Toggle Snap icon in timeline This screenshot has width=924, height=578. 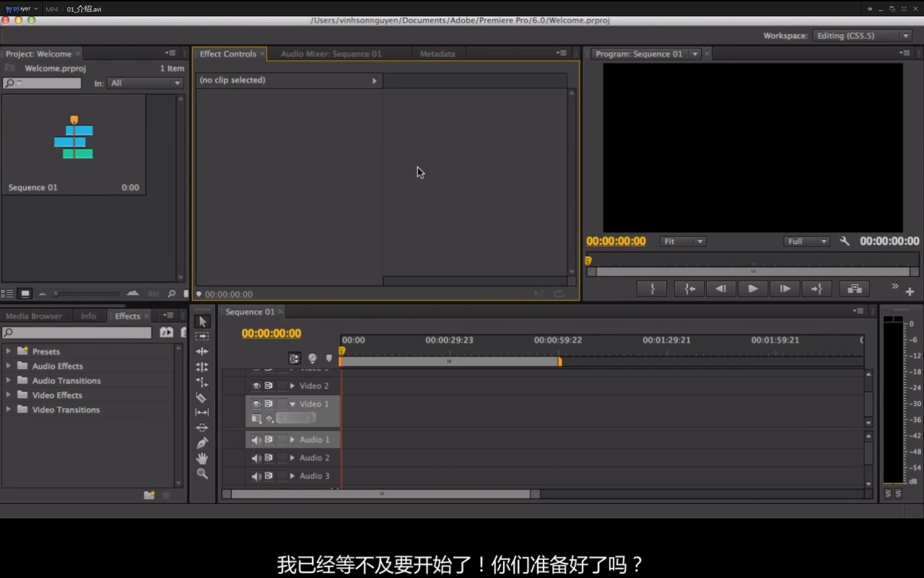(x=295, y=358)
